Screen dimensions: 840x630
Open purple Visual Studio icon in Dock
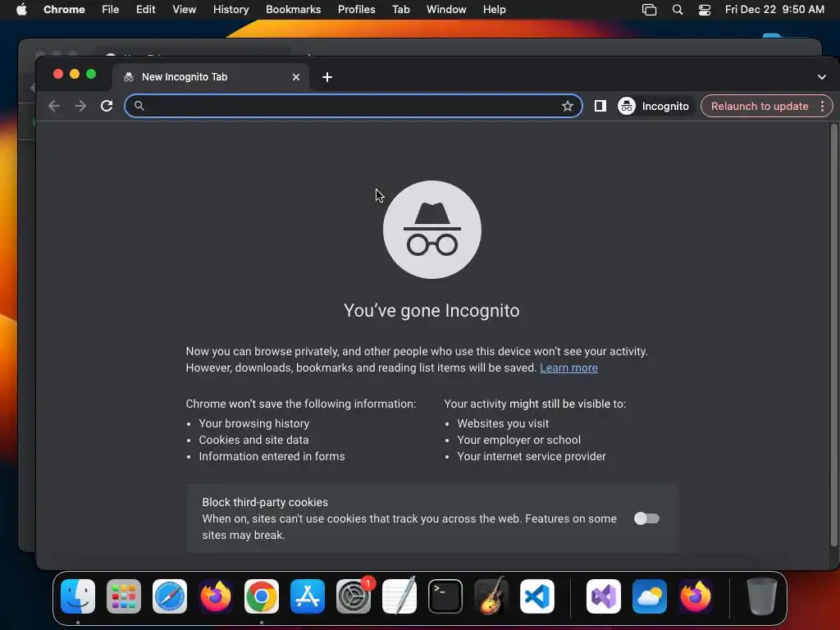604,596
